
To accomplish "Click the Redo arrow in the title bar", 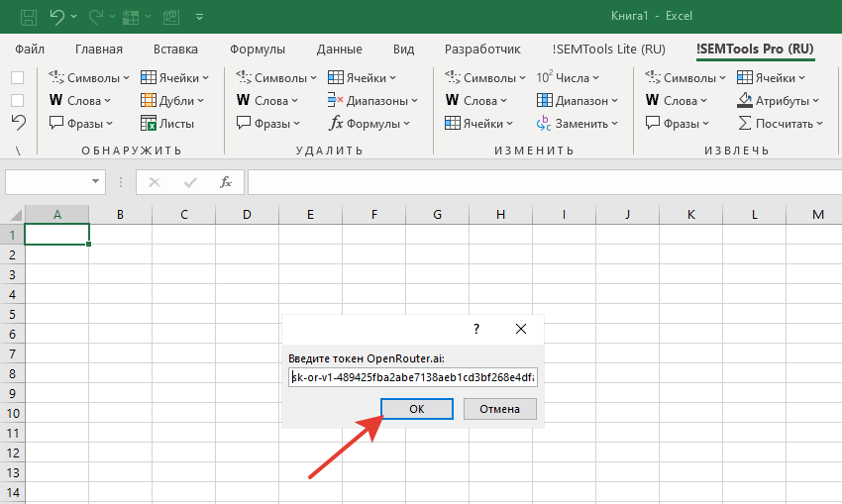I will click(95, 17).
